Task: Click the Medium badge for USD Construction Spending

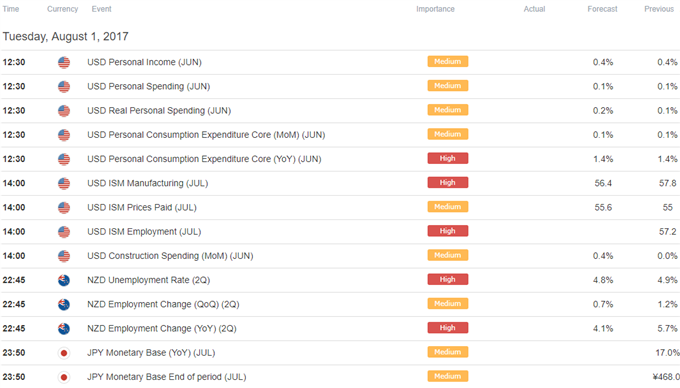Action: pos(448,255)
